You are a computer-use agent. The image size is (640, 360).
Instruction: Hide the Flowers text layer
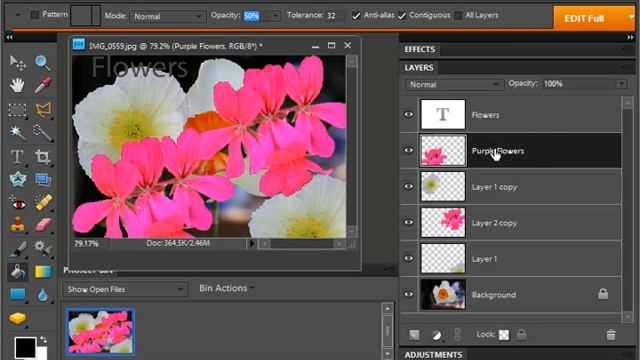click(x=409, y=115)
